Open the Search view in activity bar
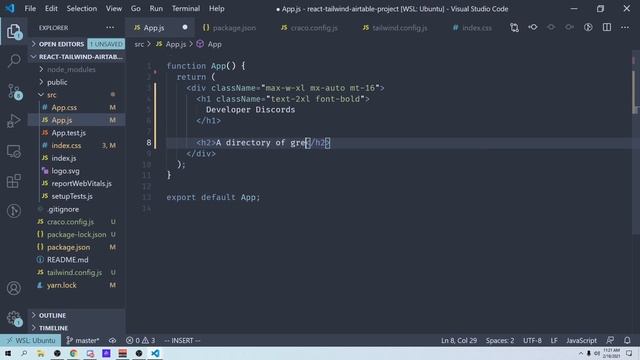 point(14,61)
